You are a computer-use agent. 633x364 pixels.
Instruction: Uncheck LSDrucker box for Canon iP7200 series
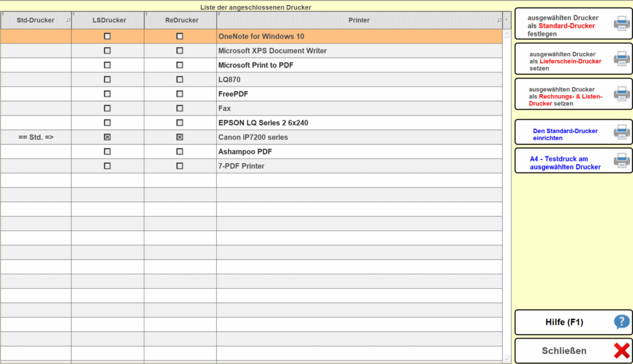(107, 137)
